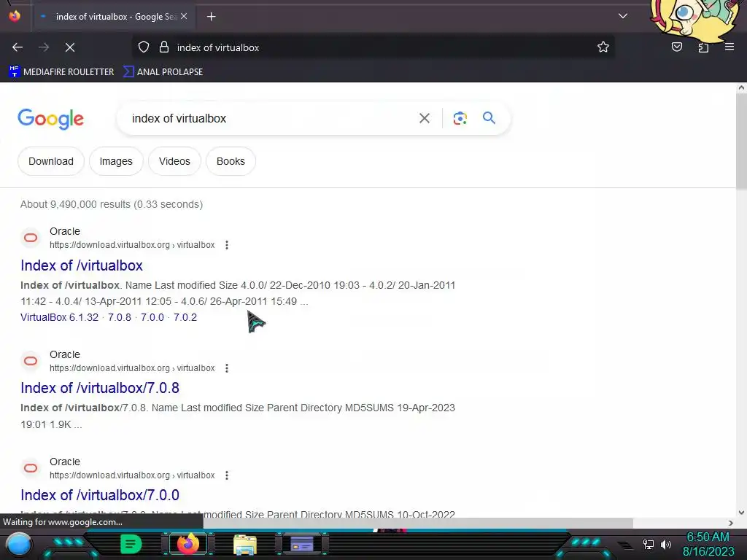Switch to Images results
The height and width of the screenshot is (560, 747).
(x=116, y=161)
